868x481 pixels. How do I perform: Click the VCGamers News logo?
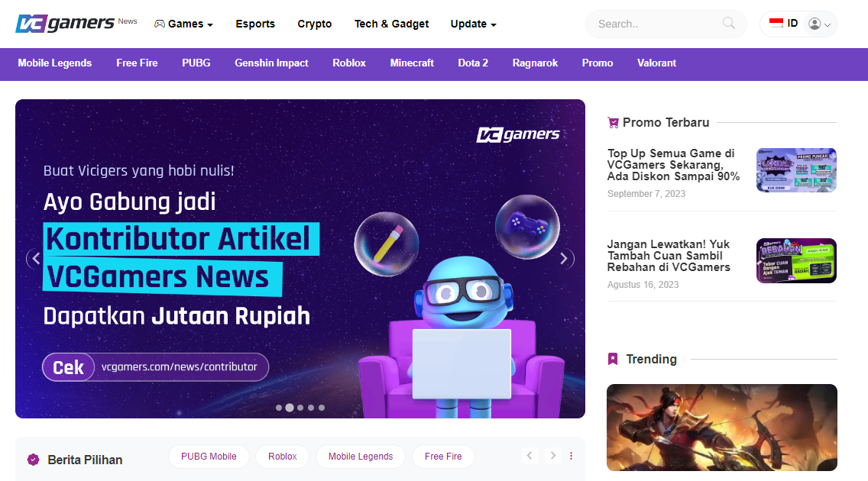[76, 23]
